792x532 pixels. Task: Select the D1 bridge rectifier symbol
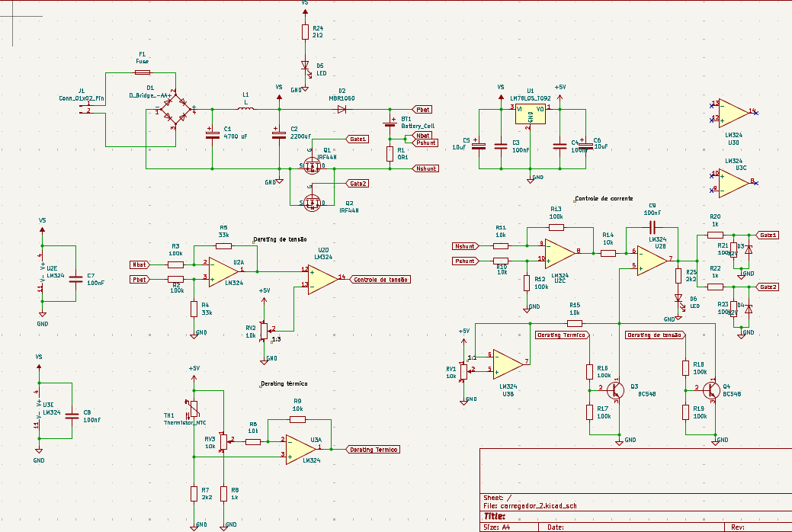(175, 109)
